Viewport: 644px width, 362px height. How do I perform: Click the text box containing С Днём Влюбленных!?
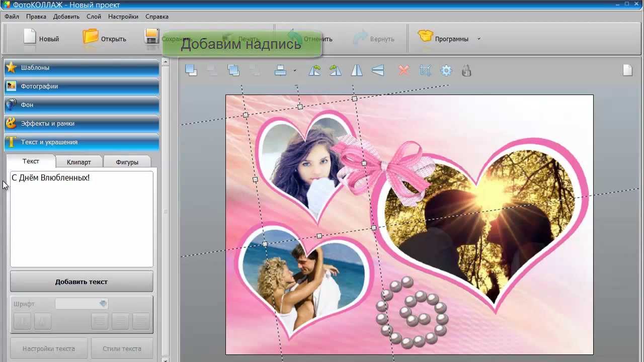[82, 219]
